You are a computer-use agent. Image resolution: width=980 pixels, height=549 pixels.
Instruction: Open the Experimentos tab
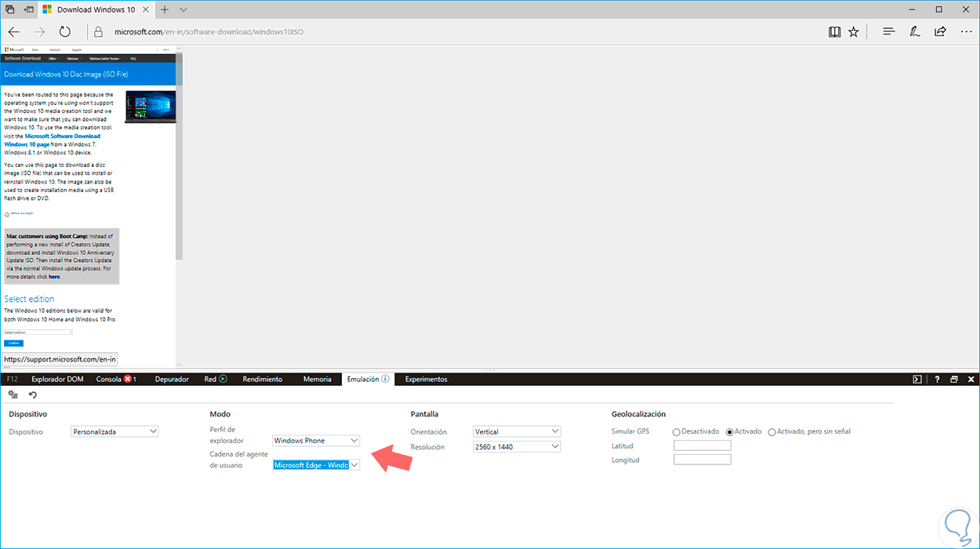coord(426,379)
